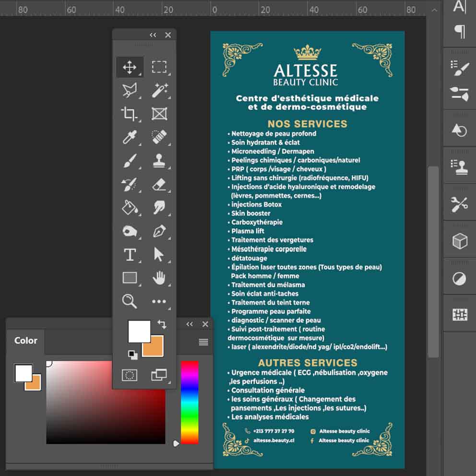Select the Clone Stamp tool
476x476 pixels.
159,161
